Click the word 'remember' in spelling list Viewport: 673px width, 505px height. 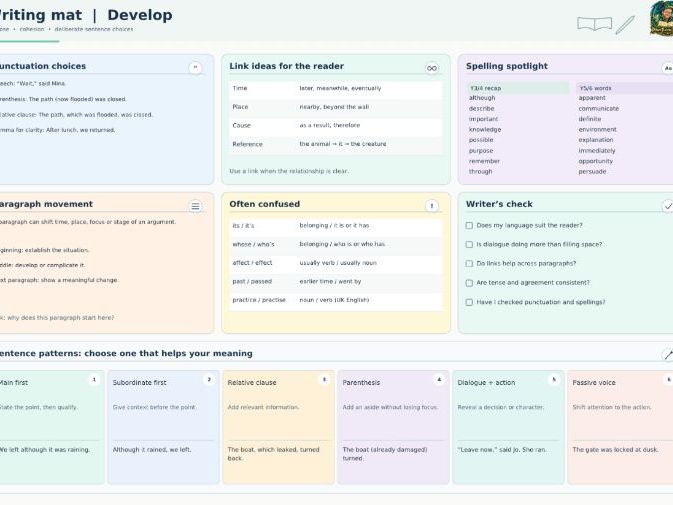click(484, 161)
